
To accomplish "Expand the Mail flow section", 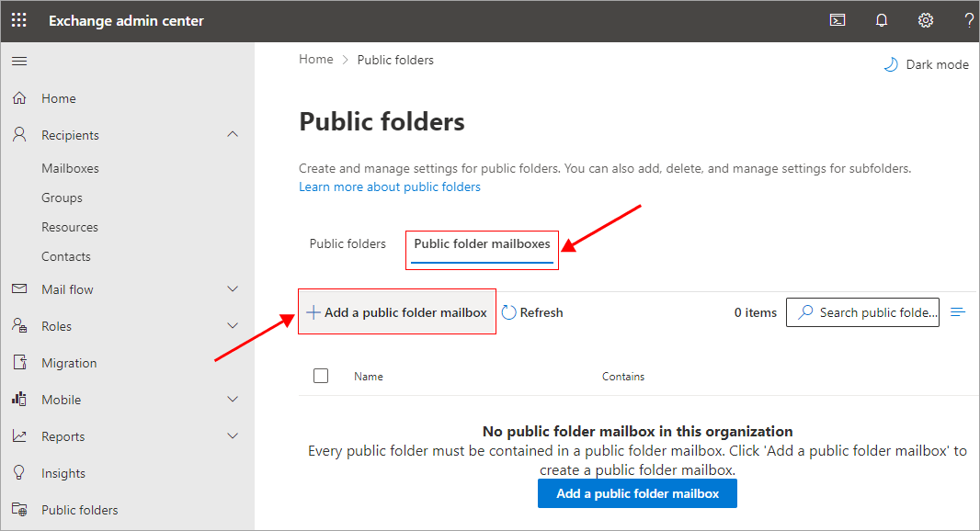I will (x=233, y=288).
